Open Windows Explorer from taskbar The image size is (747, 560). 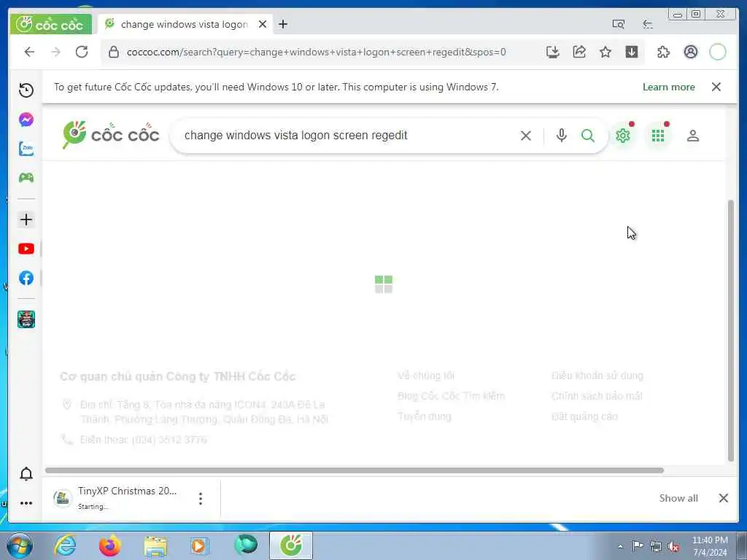coord(155,545)
